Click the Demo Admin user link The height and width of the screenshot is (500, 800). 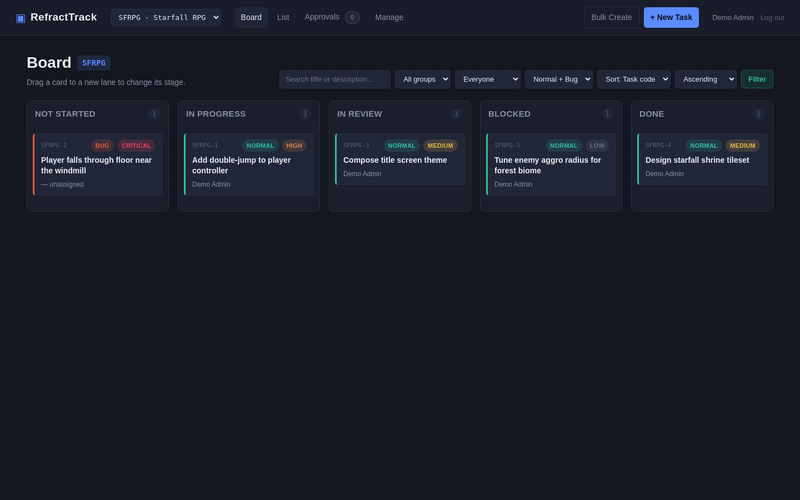[x=733, y=17]
